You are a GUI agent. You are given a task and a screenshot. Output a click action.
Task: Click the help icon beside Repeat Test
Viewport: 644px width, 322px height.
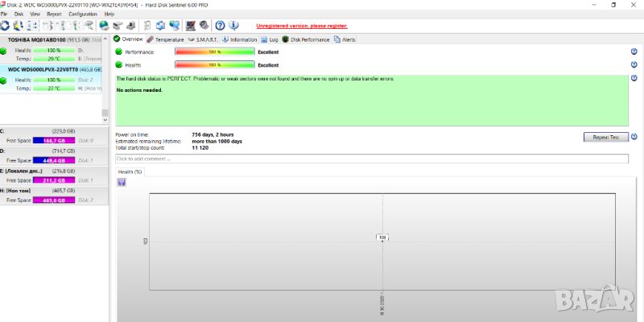634,137
